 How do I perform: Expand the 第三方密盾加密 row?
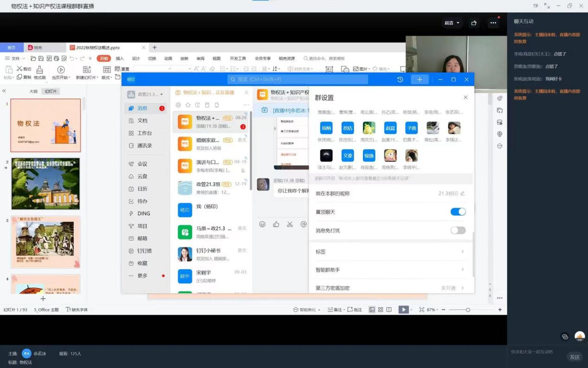[390, 288]
